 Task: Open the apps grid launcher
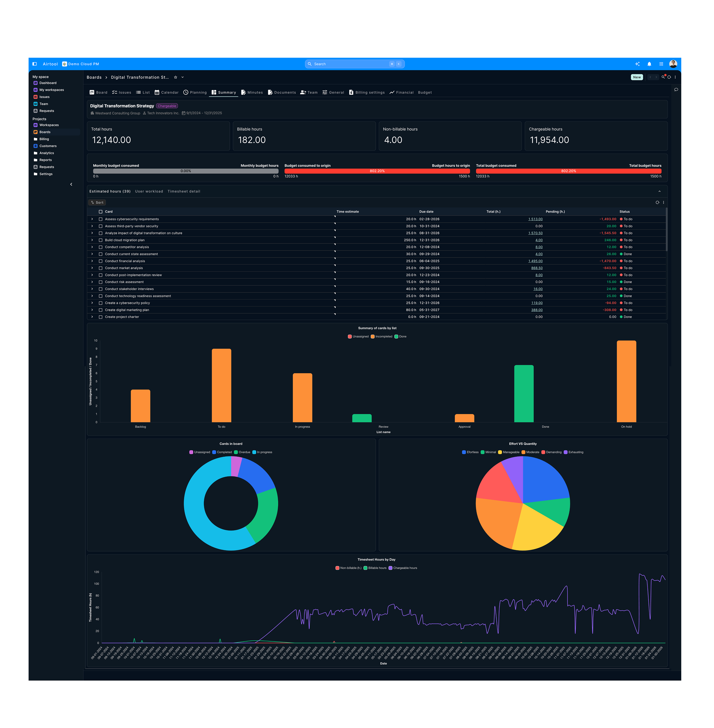coord(661,64)
